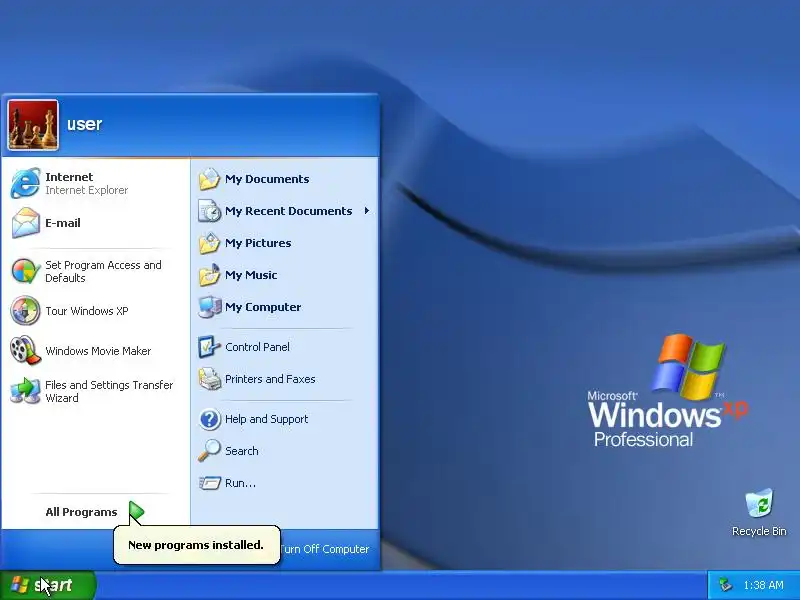Image resolution: width=800 pixels, height=600 pixels.
Task: Expand All Programs green arrow
Action: [136, 512]
